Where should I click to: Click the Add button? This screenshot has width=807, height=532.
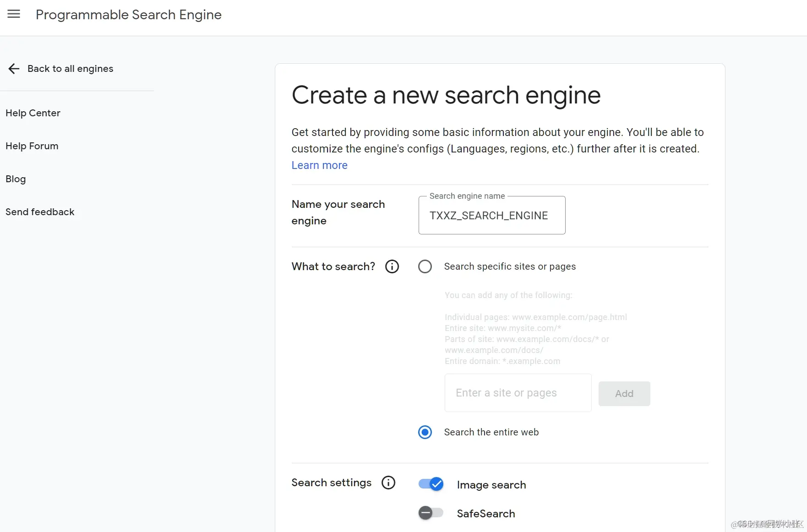click(x=624, y=394)
